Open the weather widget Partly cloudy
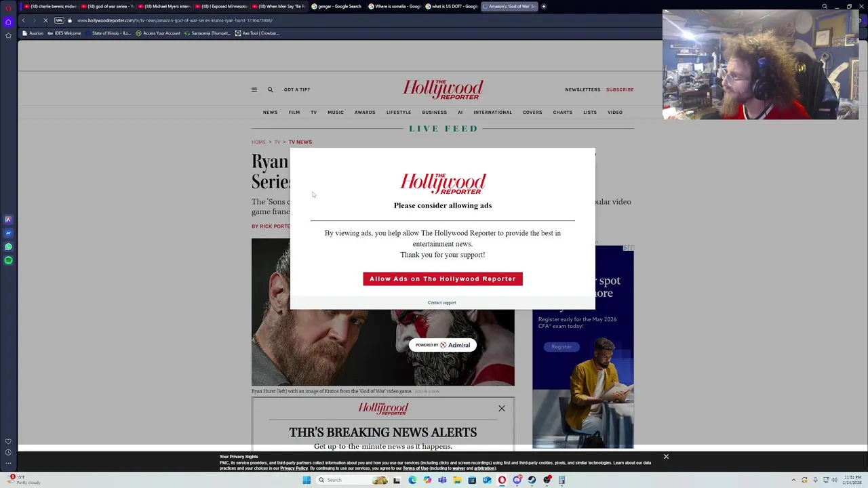Screen dimensions: 868x488 point(23,480)
